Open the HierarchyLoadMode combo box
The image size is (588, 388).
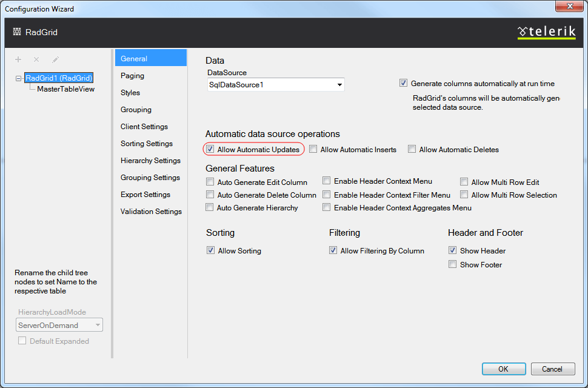coord(59,326)
